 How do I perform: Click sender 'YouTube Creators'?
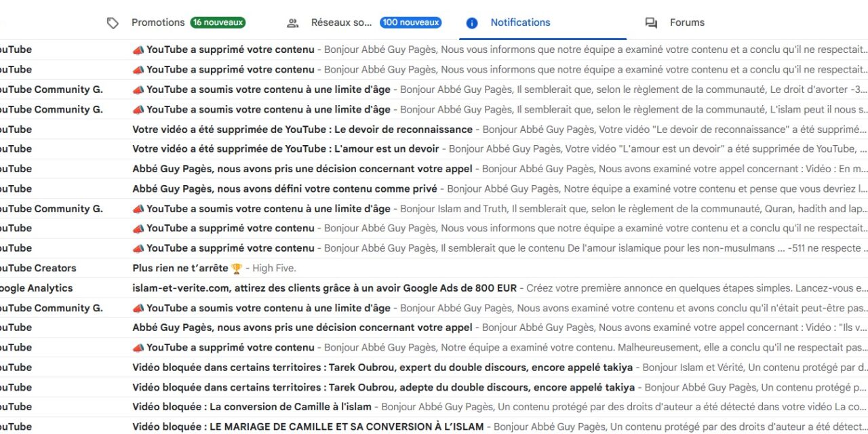point(37,269)
